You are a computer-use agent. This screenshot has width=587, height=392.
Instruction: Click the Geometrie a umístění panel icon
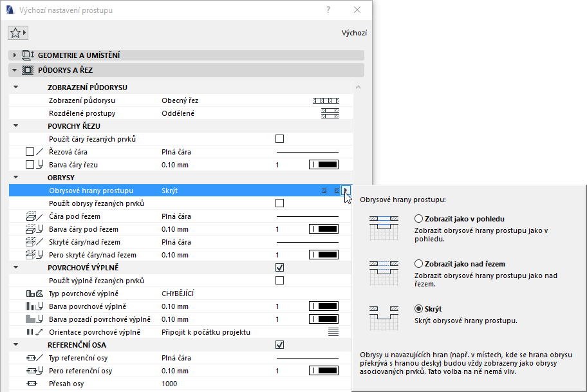pos(28,55)
